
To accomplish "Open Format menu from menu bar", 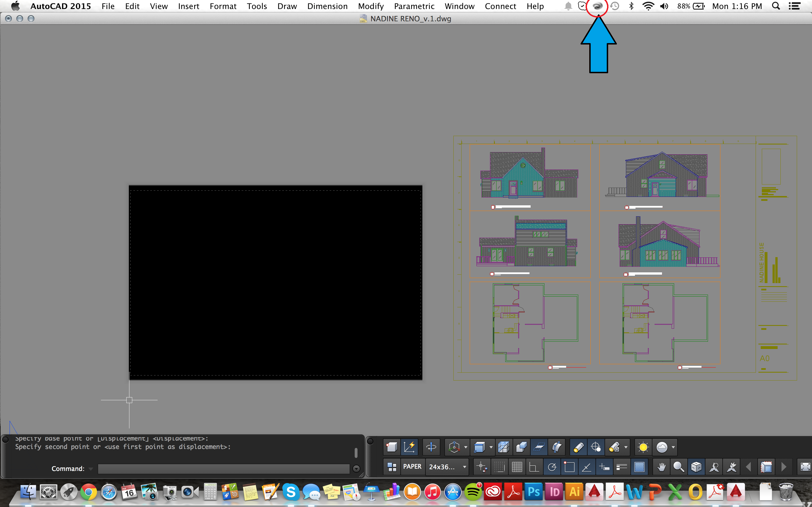I will [223, 6].
